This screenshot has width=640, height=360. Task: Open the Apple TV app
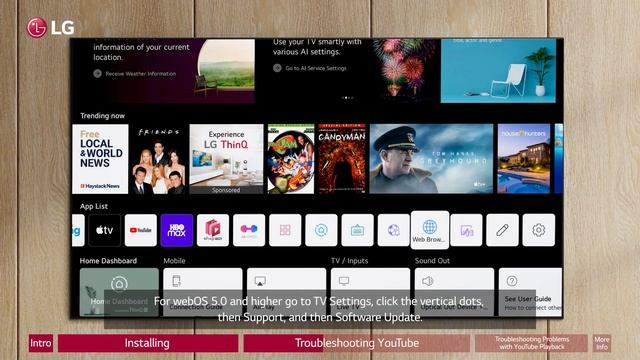point(104,230)
